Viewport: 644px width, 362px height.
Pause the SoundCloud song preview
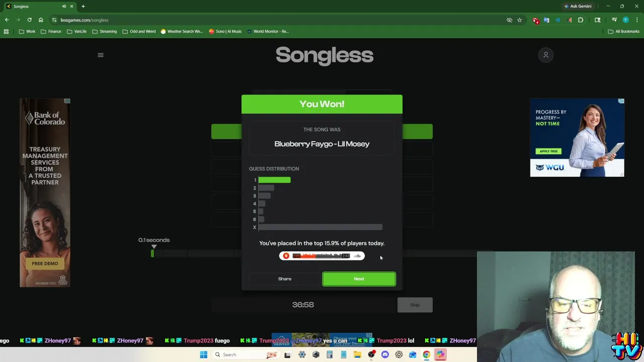pyautogui.click(x=286, y=256)
